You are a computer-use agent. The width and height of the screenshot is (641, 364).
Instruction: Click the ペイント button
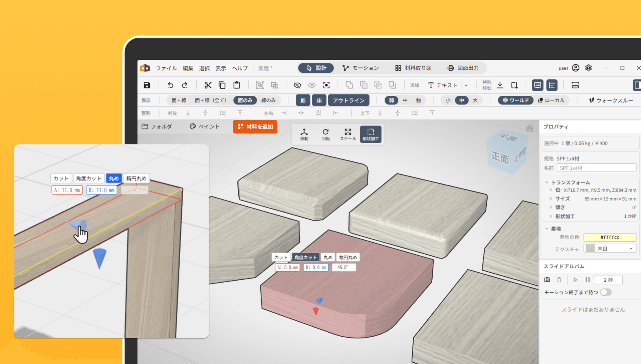point(205,126)
